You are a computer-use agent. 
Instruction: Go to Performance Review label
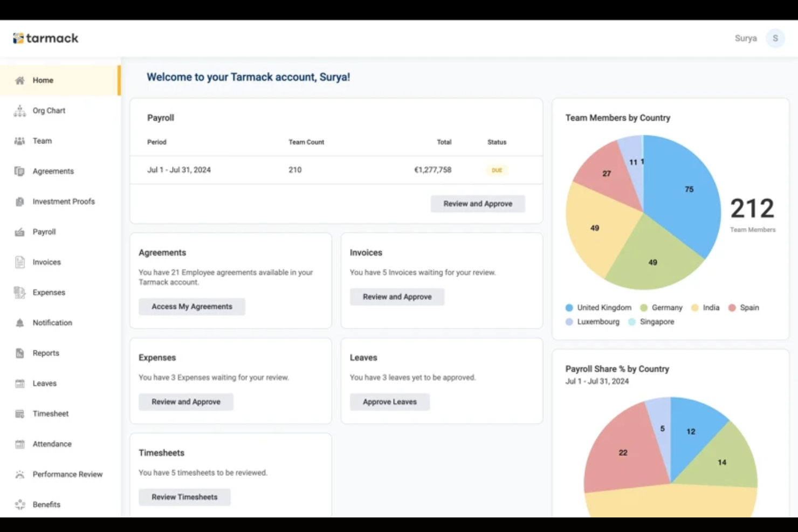pos(67,474)
